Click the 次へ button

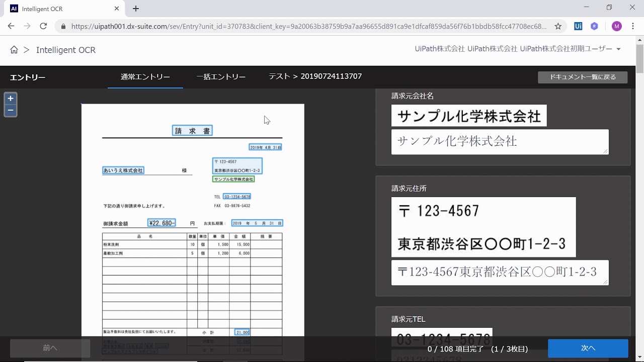(x=588, y=348)
